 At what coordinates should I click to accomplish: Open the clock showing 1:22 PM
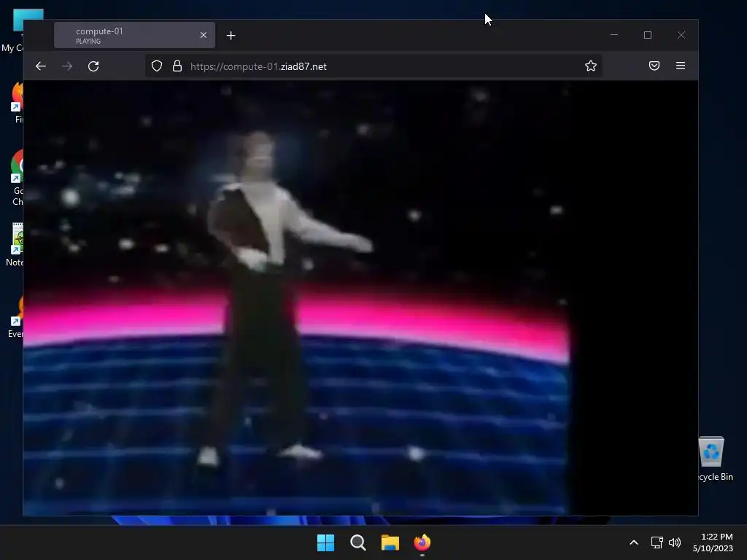coord(713,542)
